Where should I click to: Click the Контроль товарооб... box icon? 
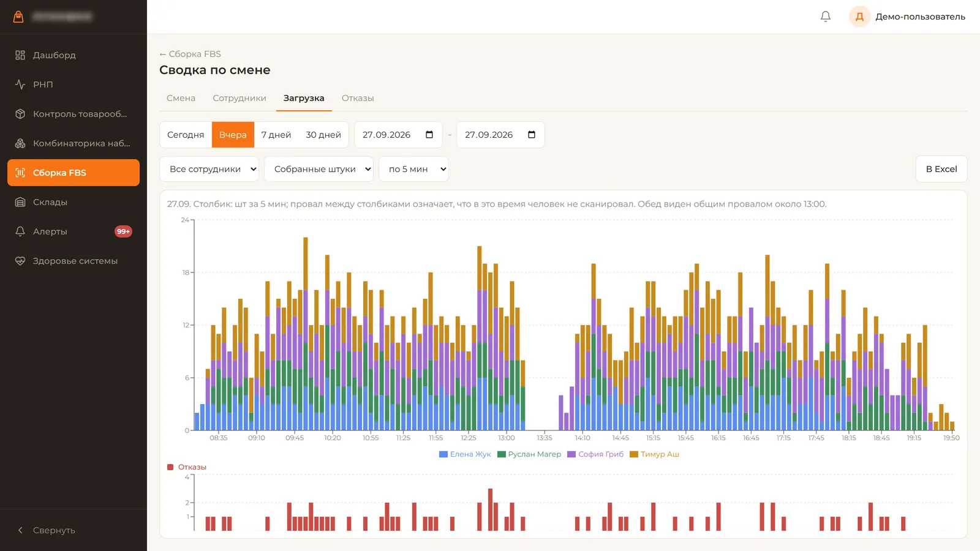[x=20, y=114]
